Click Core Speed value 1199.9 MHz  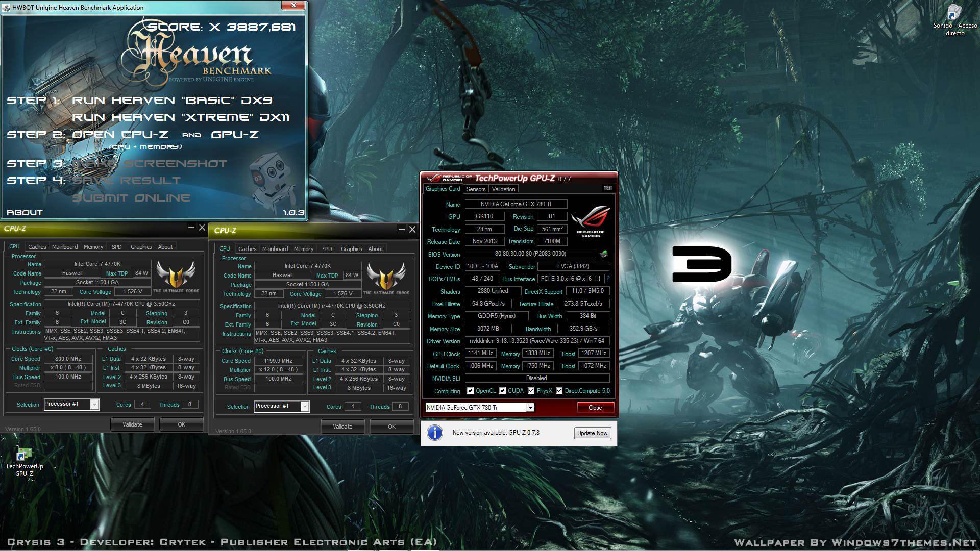pyautogui.click(x=278, y=361)
